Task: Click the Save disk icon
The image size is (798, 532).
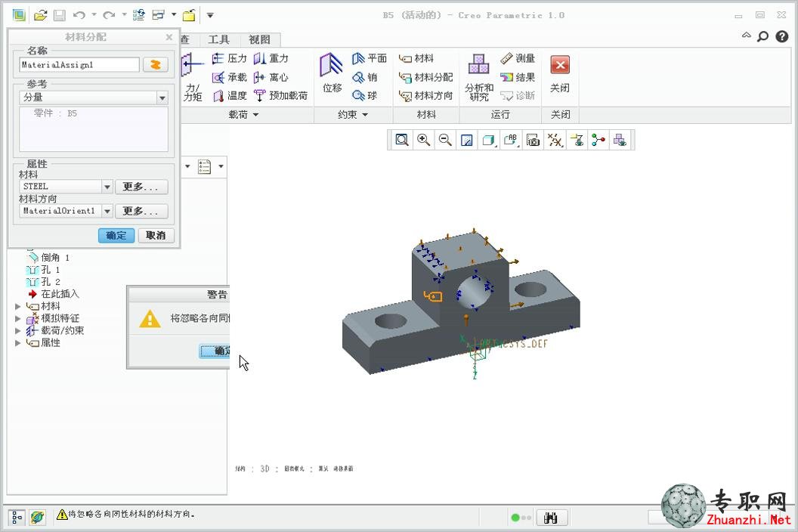Action: click(x=60, y=15)
